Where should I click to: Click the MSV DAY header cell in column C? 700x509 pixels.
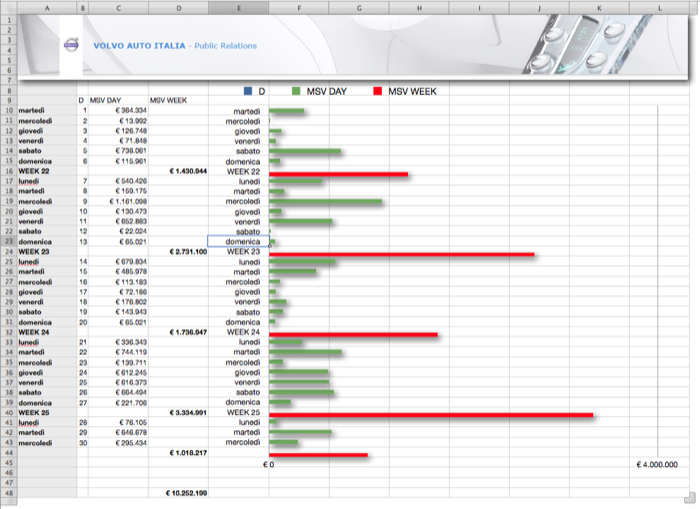106,101
